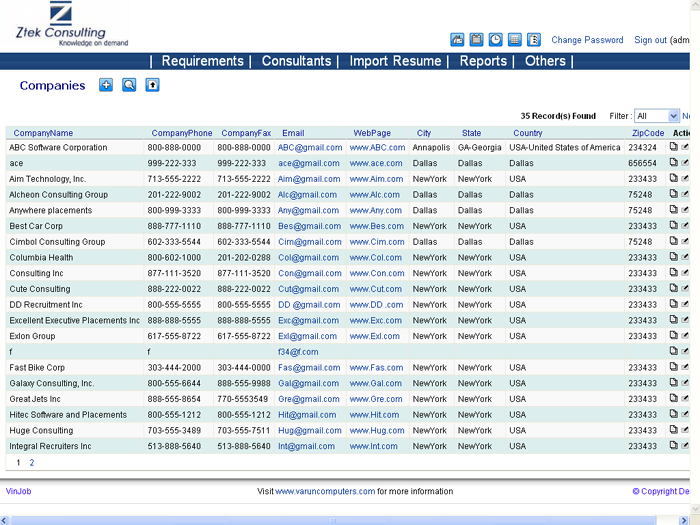Copy the Galaxy Consulting, Inc. record
Viewport: 700px width, 525px height.
[674, 382]
